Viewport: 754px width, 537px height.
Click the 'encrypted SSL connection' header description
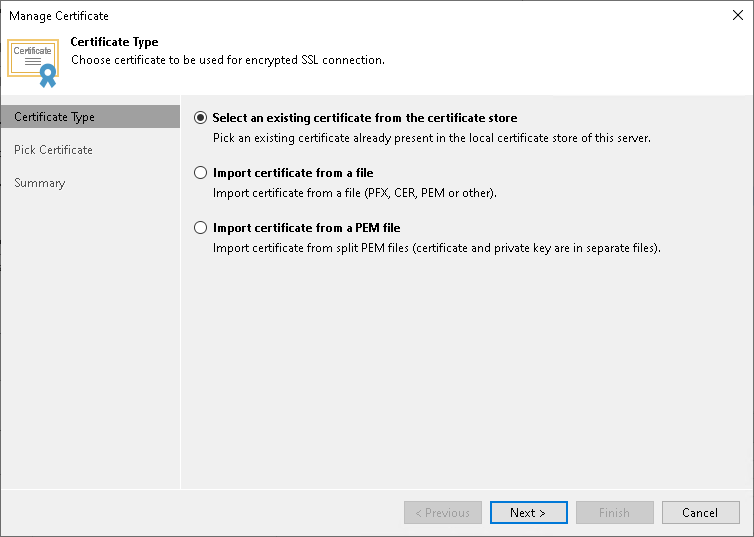tap(227, 60)
